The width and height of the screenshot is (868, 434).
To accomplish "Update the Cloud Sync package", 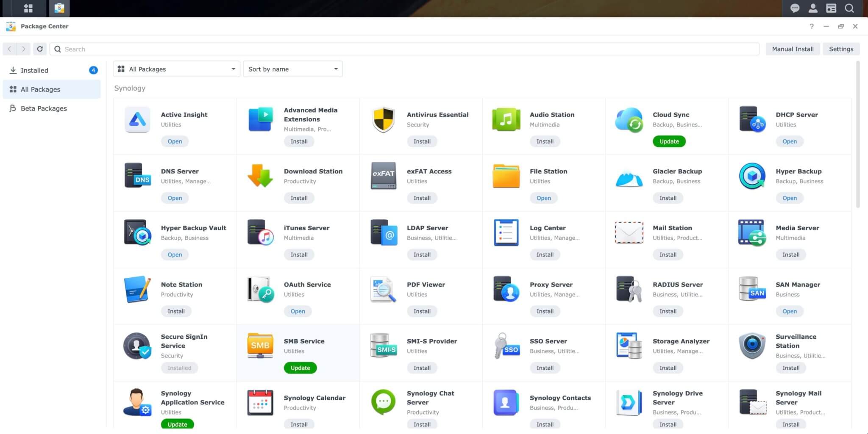I will point(669,141).
